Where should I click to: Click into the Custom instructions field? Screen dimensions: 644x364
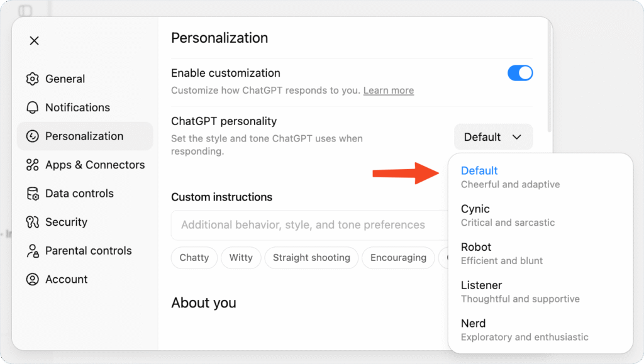point(308,225)
